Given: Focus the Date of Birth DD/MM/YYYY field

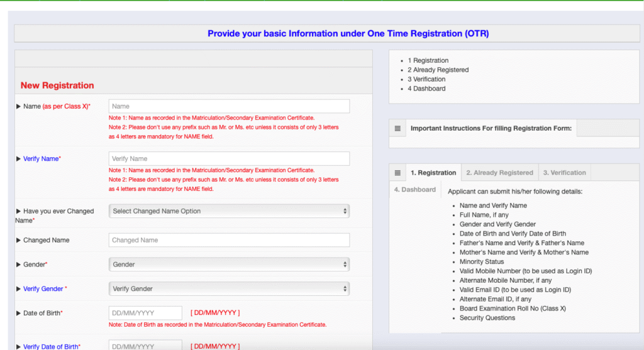Looking at the screenshot, I should 145,313.
